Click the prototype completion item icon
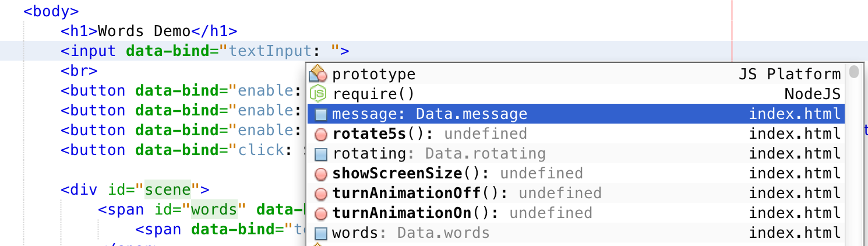 (318, 74)
